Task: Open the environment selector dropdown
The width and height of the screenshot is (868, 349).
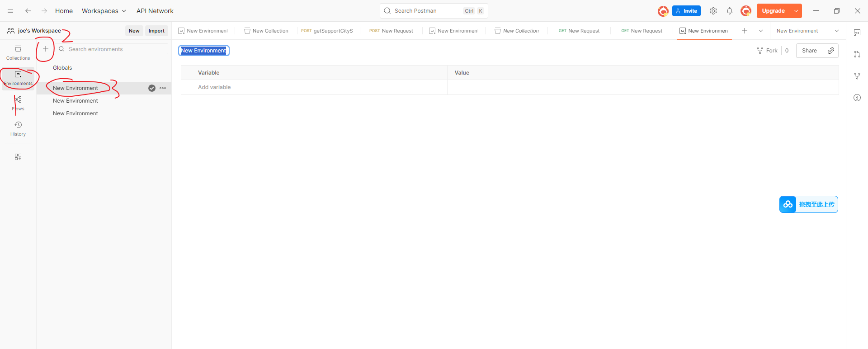Action: click(807, 31)
